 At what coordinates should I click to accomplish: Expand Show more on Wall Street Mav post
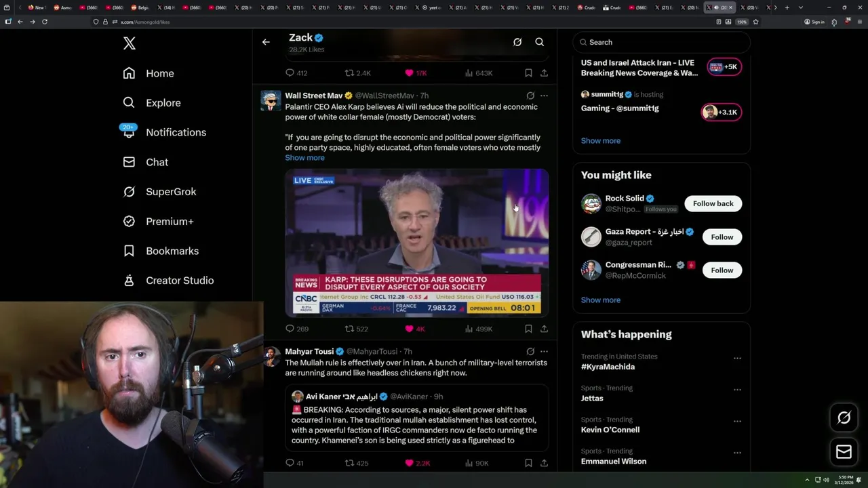click(304, 157)
